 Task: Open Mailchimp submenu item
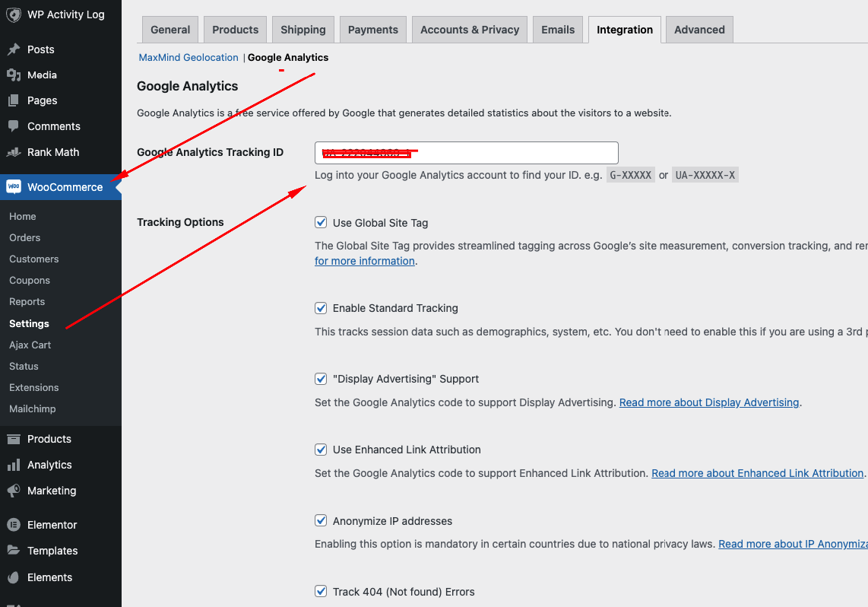click(x=33, y=408)
